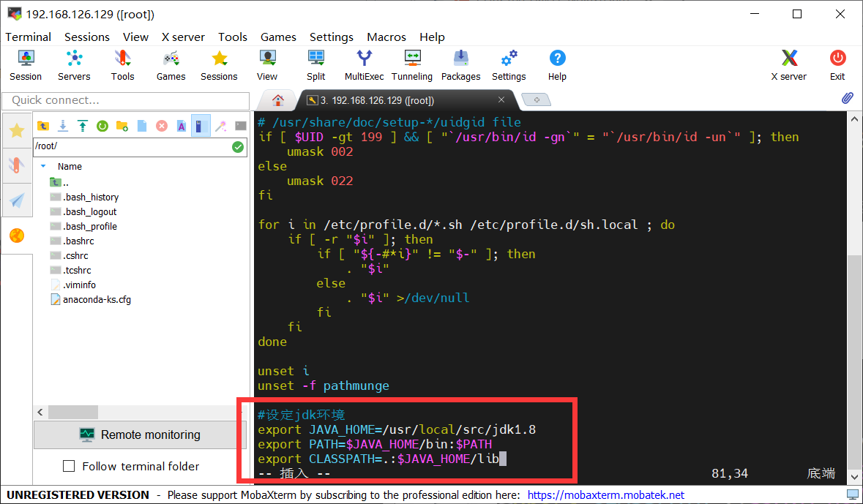Image resolution: width=863 pixels, height=504 pixels.
Task: Click the Exit toolbar icon
Action: tap(837, 65)
